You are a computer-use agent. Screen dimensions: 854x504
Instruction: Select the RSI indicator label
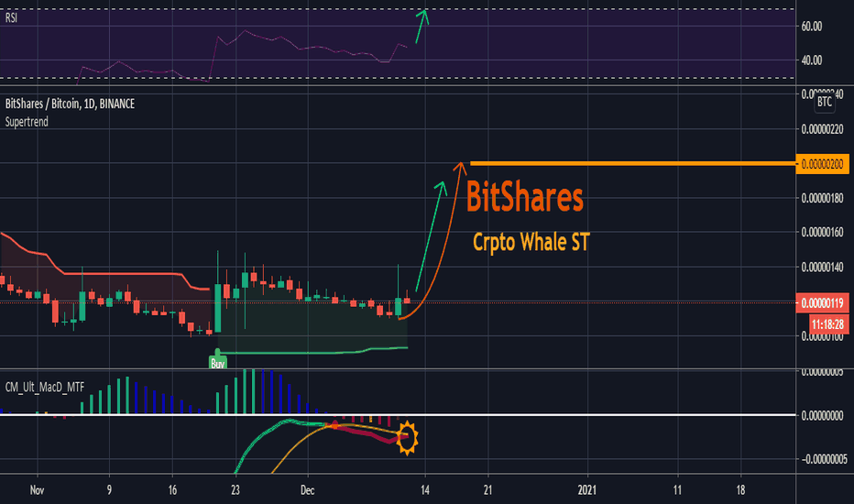11,18
